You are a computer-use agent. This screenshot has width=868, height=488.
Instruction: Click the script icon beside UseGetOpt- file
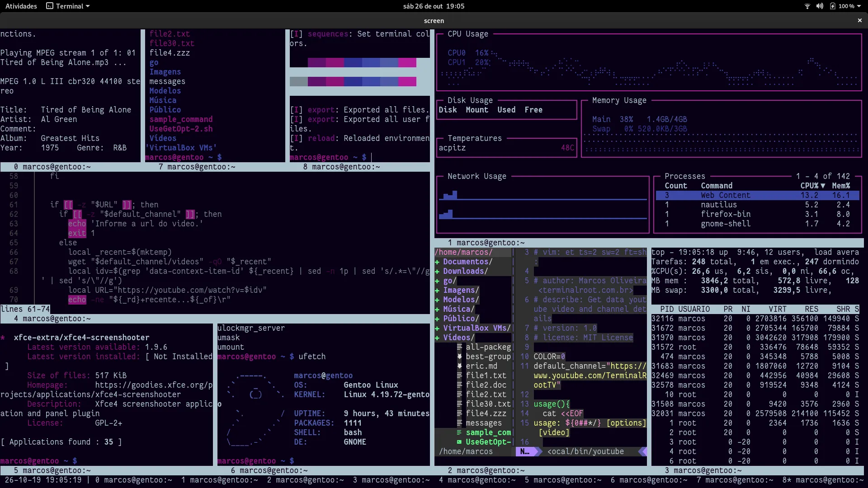click(459, 442)
